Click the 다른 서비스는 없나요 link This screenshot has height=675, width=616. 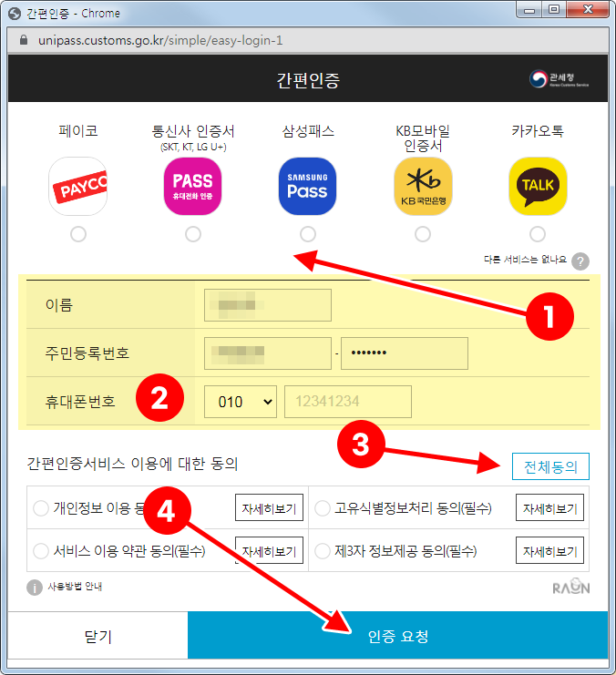point(525,260)
